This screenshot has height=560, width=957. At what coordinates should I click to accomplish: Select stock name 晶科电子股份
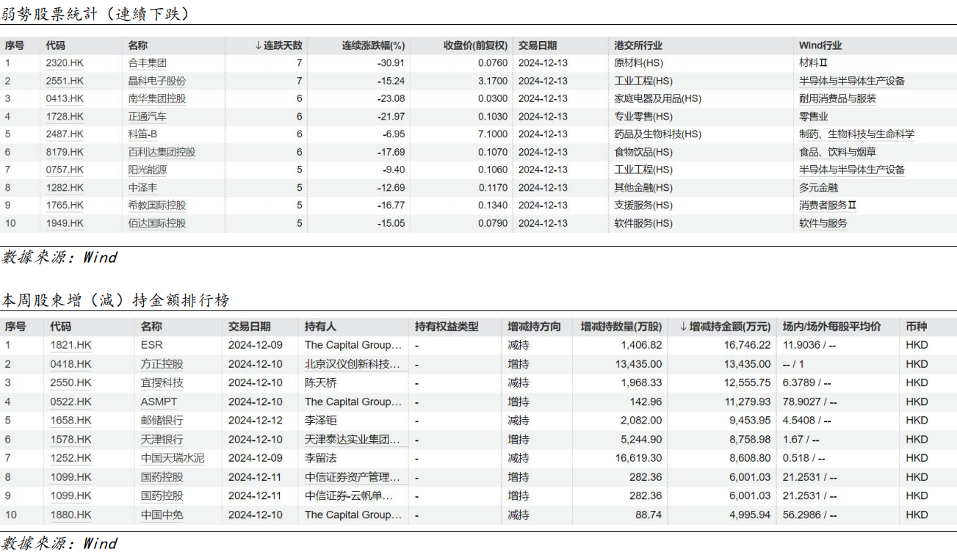click(156, 81)
